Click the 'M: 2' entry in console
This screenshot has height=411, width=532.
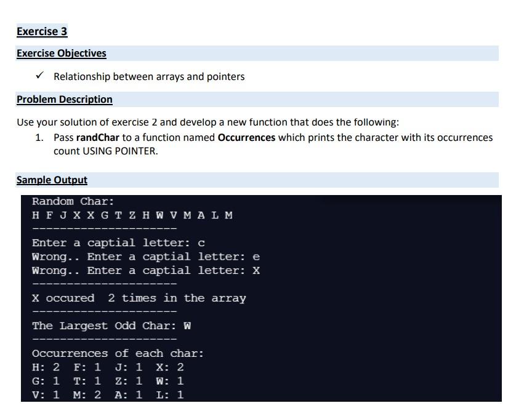point(87,395)
